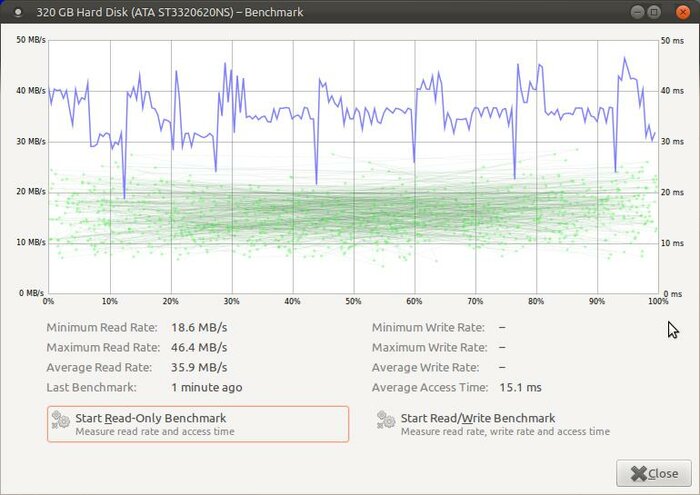This screenshot has width=700, height=495.
Task: Click the Benchmark window title text
Action: [170, 12]
